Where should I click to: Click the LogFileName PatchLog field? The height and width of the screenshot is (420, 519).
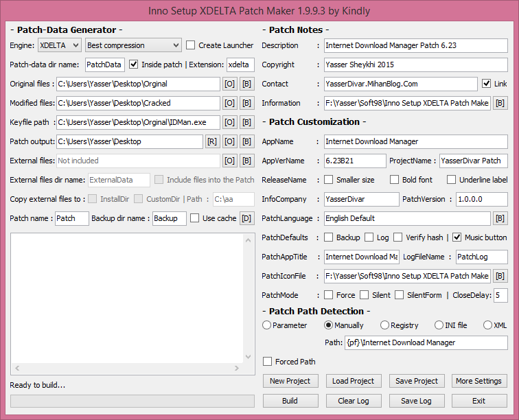point(482,257)
